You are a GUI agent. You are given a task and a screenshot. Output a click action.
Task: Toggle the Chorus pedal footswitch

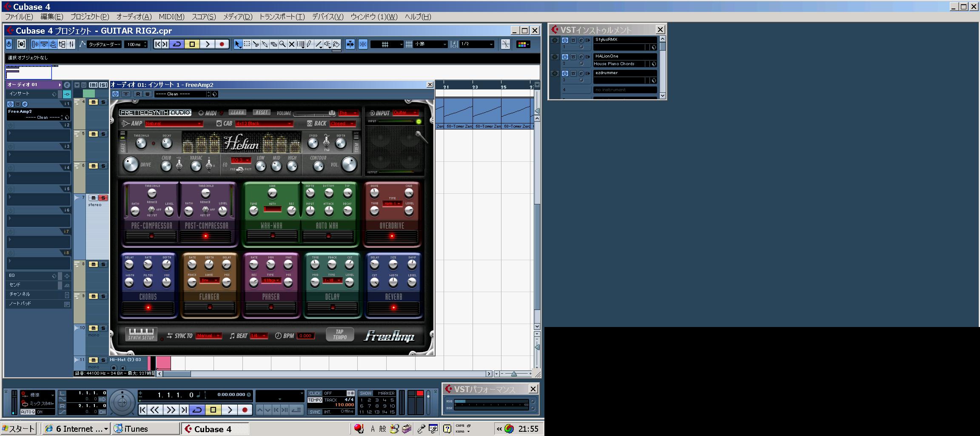click(148, 307)
